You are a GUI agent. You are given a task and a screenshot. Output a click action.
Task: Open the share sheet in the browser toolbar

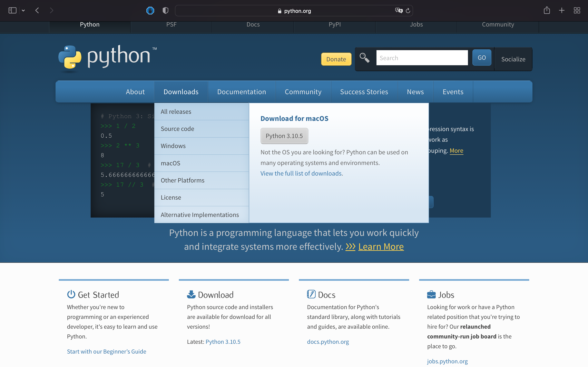(x=547, y=10)
